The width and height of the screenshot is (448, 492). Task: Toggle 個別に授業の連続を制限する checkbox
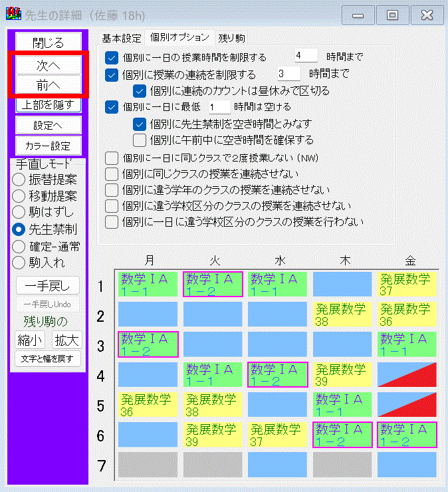tap(112, 75)
